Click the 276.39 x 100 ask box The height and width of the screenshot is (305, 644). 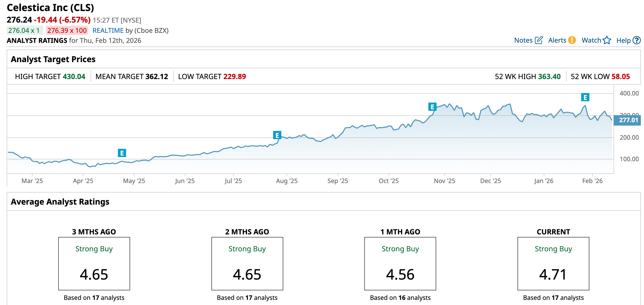67,31
